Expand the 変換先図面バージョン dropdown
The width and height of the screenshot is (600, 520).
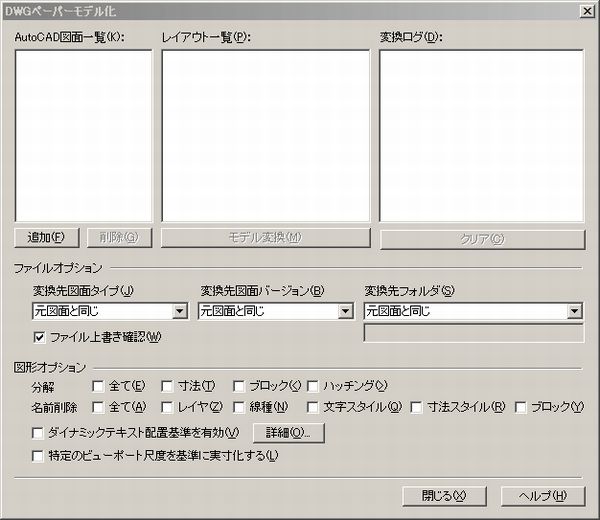346,311
